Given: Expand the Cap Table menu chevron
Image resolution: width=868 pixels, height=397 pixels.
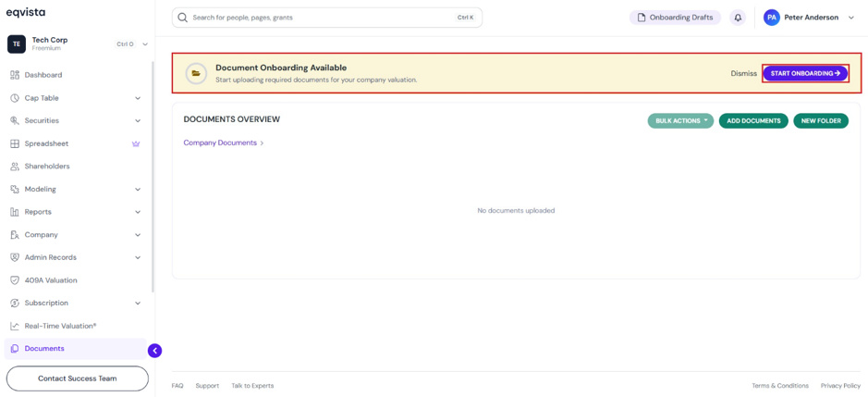Looking at the screenshot, I should 138,98.
